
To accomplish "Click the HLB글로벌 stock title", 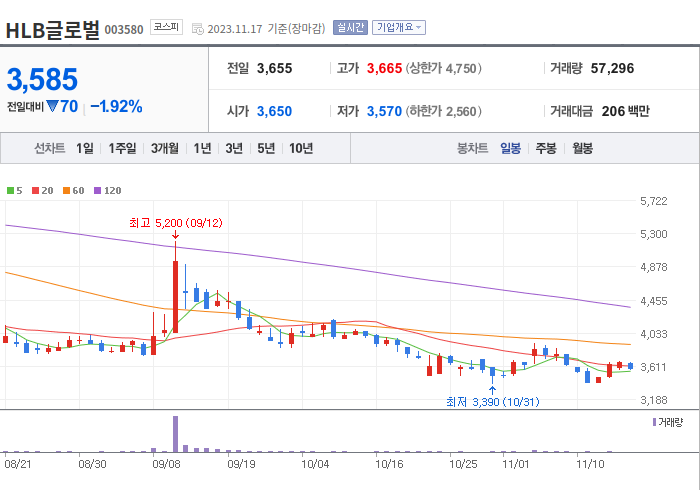I will [53, 30].
